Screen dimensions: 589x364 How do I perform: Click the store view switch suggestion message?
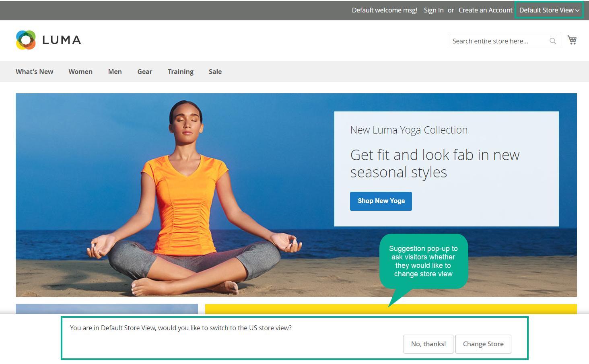pyautogui.click(x=181, y=328)
